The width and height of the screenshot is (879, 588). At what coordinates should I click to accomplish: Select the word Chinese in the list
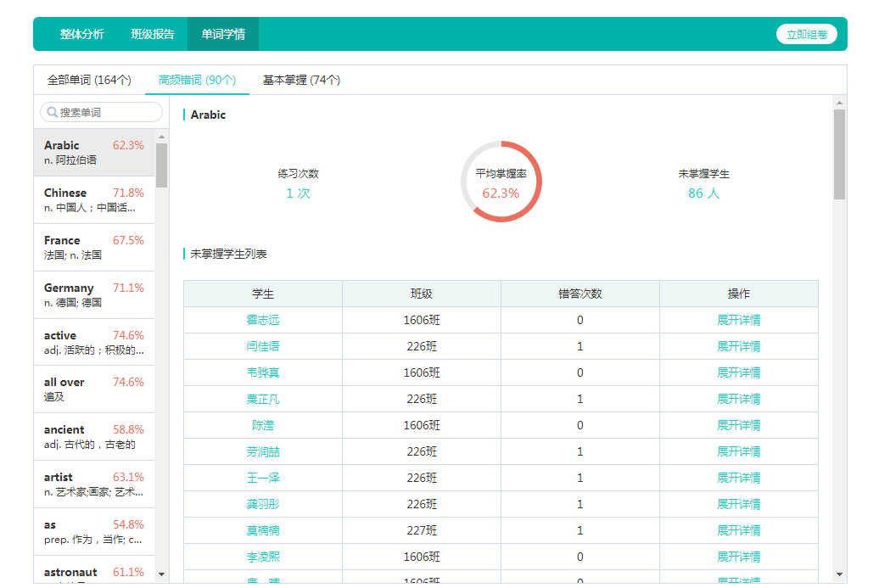click(x=93, y=200)
